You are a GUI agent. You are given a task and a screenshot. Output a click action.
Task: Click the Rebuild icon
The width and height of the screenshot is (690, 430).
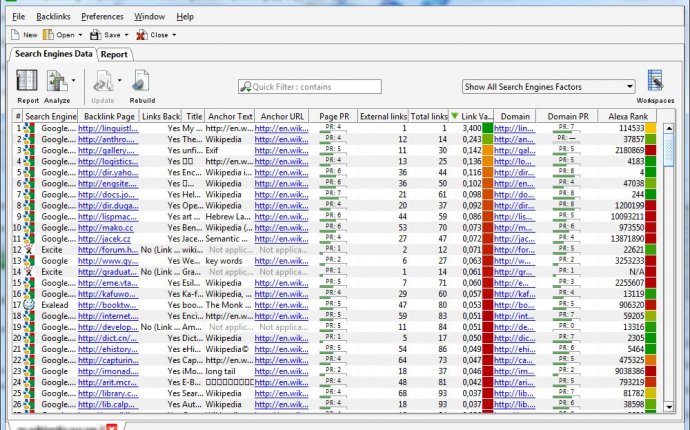[x=142, y=81]
